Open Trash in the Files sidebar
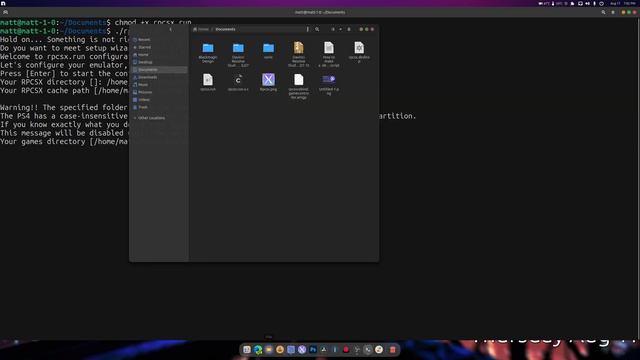This screenshot has width=640, height=360. [159, 107]
